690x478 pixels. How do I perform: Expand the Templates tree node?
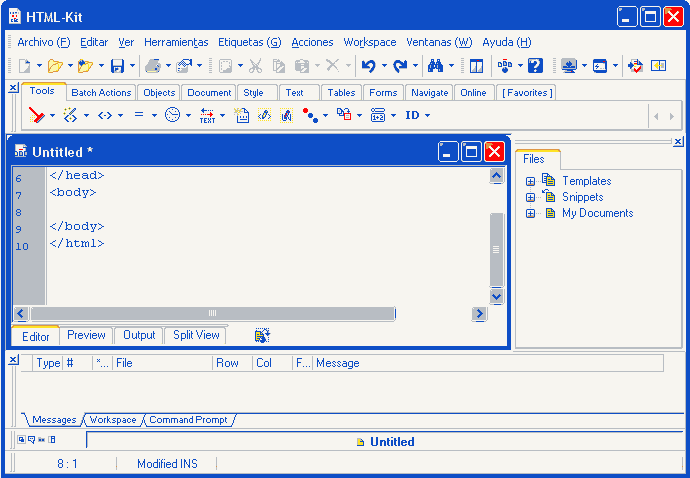click(x=530, y=181)
